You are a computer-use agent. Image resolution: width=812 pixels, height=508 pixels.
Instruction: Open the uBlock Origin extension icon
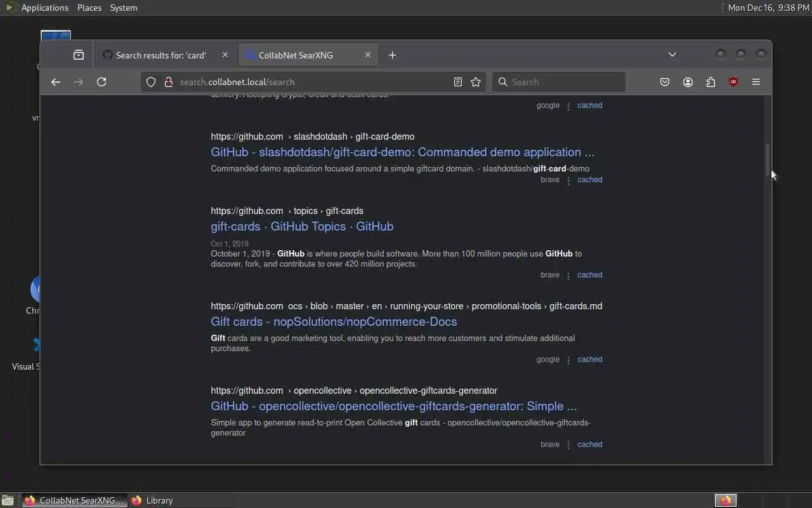(733, 82)
